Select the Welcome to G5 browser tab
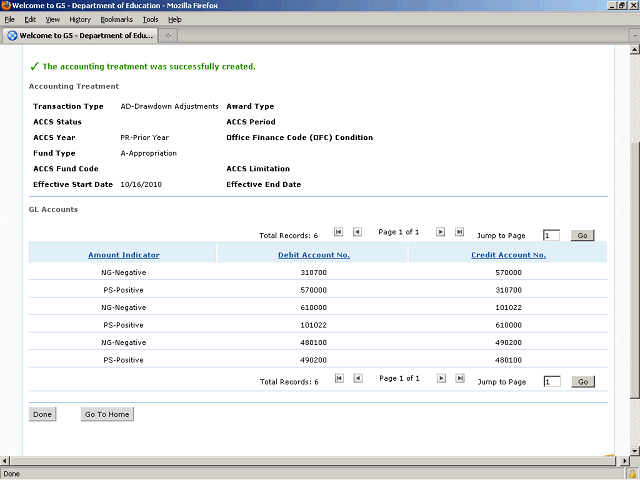Viewport: 640px width, 480px height. point(79,36)
